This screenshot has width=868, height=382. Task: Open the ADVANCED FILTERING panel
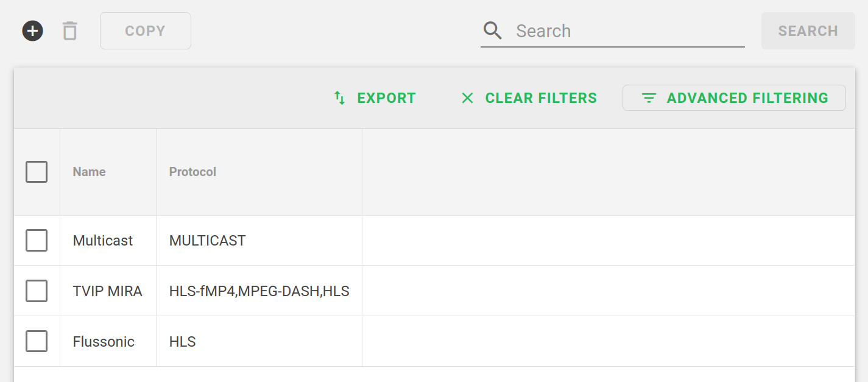(747, 98)
